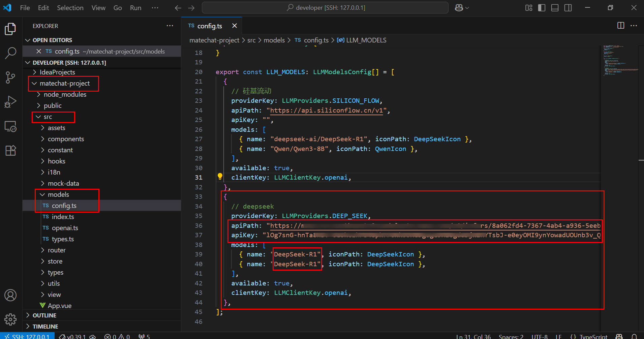
Task: Open the Search view in activity bar
Action: [10, 53]
